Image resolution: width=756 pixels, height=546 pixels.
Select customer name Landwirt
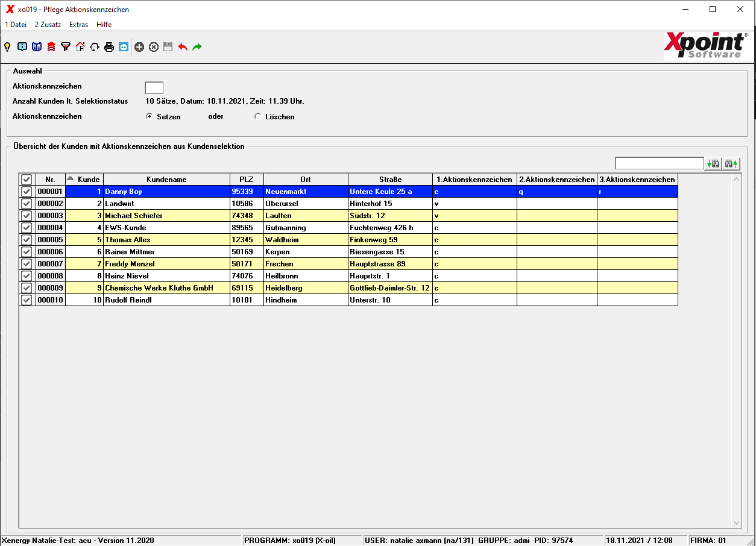click(x=121, y=204)
